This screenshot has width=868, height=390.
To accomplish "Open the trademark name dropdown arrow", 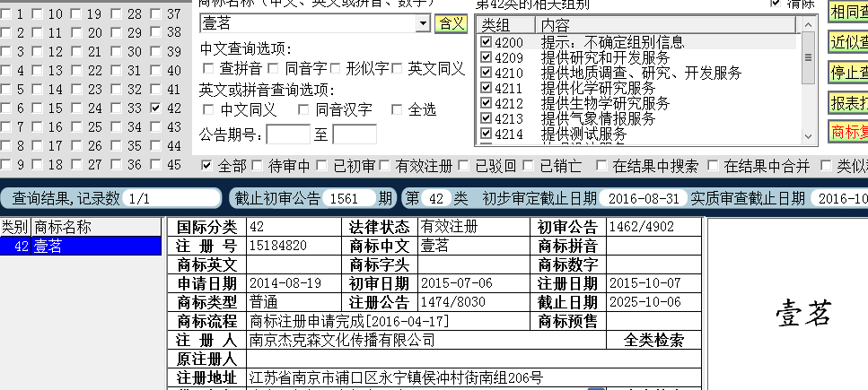I will click(424, 23).
